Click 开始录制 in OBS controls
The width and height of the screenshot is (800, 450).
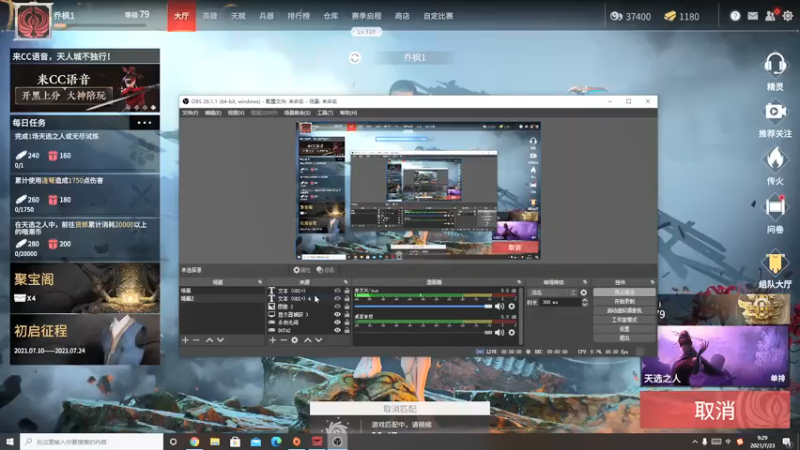tap(624, 302)
